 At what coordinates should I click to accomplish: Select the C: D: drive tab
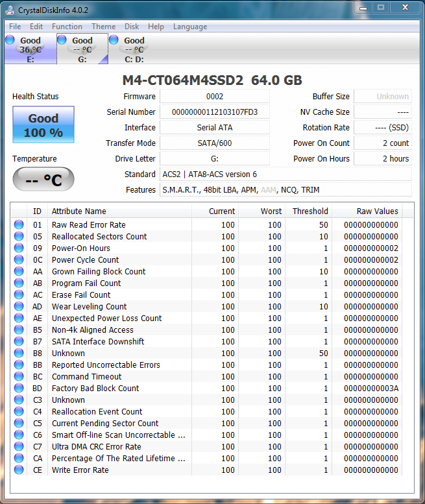coord(134,49)
